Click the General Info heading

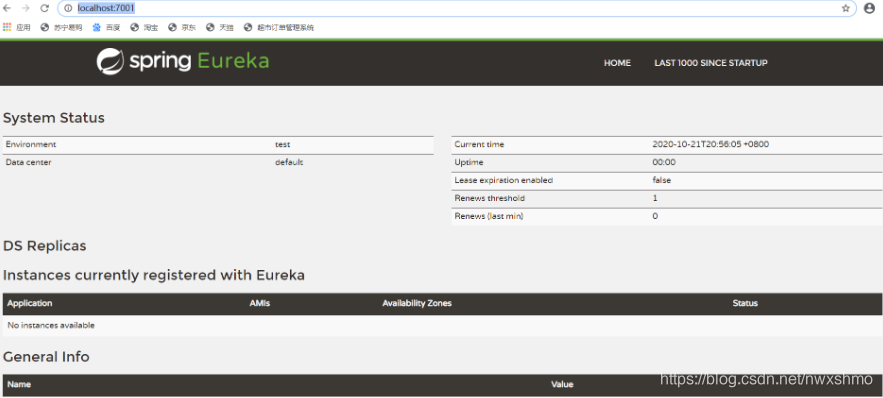click(x=46, y=357)
